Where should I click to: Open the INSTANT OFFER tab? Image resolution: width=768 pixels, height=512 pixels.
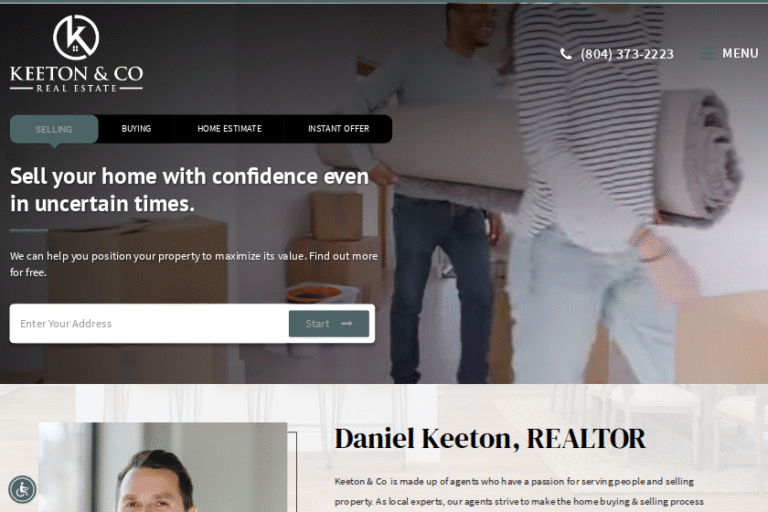tap(338, 129)
